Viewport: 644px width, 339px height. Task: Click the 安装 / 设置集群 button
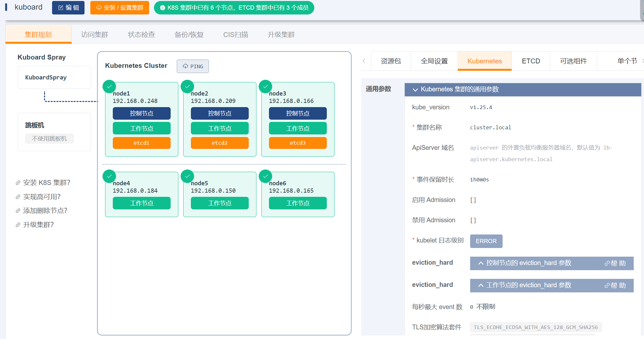[x=120, y=8]
